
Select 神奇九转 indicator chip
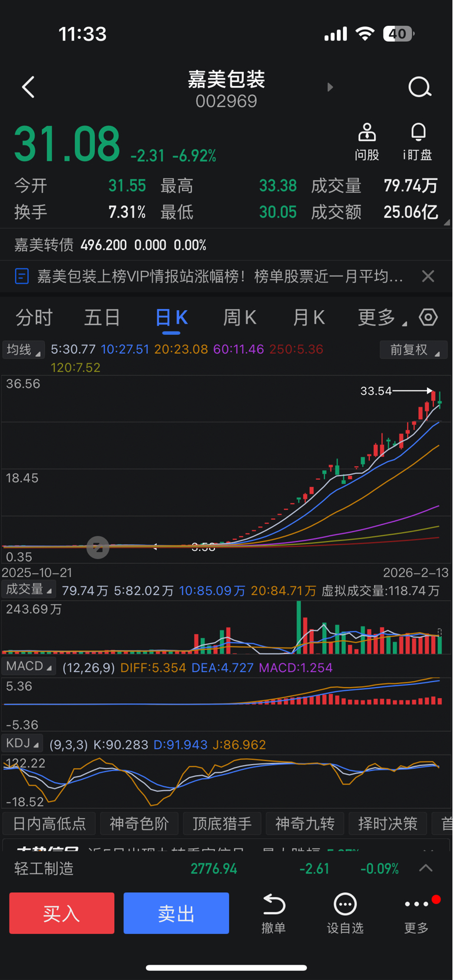pyautogui.click(x=305, y=823)
